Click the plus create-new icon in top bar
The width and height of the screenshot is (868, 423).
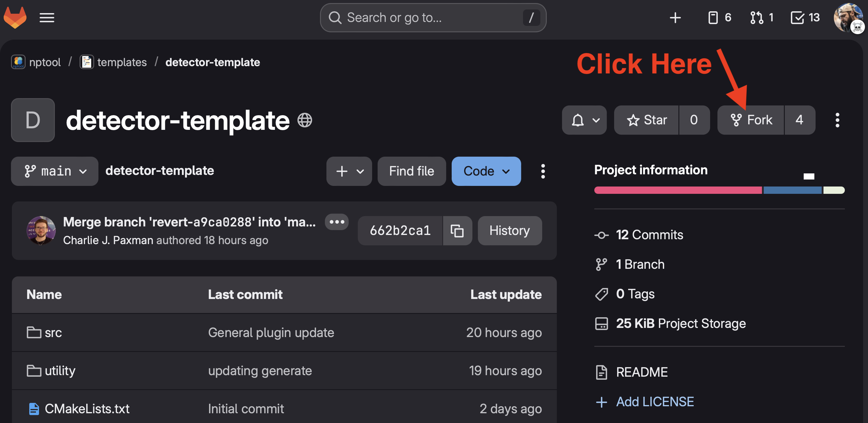[675, 18]
